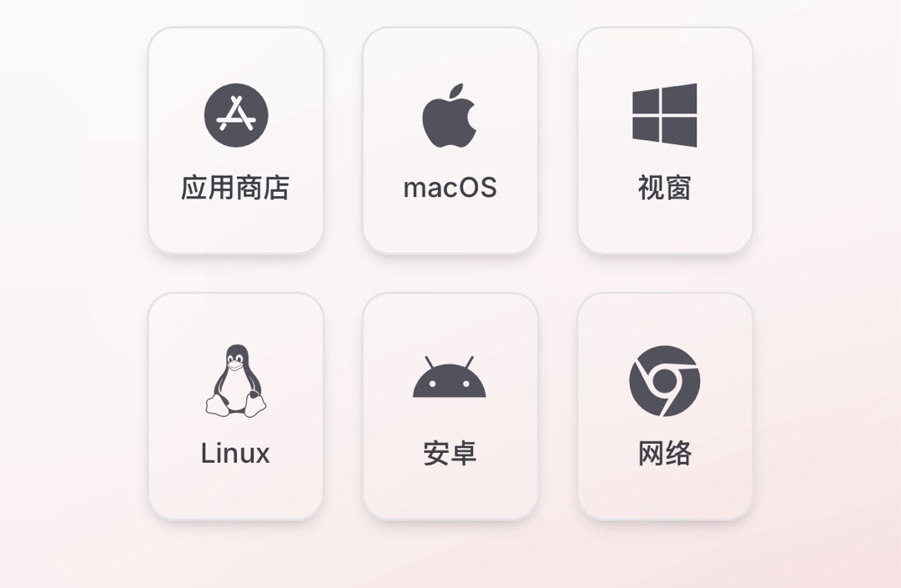Click the Apple logo icon
Image resolution: width=901 pixels, height=588 pixels.
point(450,115)
